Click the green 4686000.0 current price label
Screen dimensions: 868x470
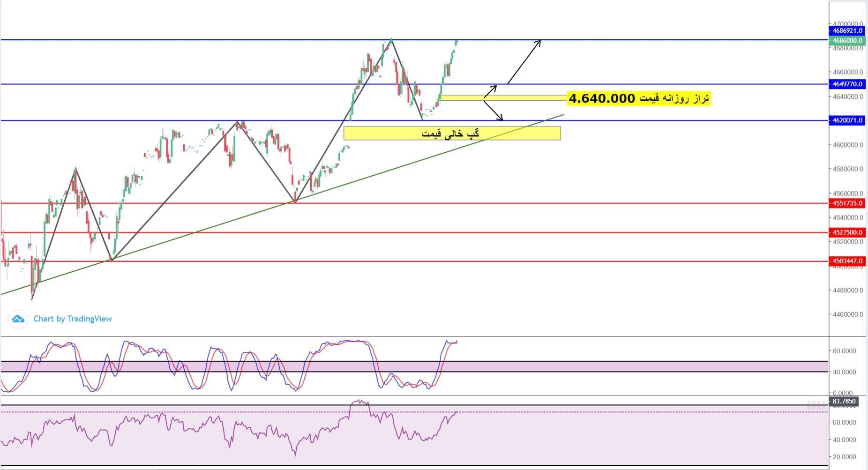(846, 41)
